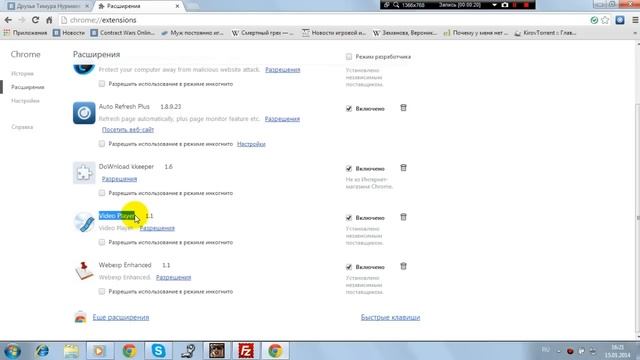Uncheck Enabled for Video Player
Viewport: 640px width, 360px height.
(x=349, y=218)
